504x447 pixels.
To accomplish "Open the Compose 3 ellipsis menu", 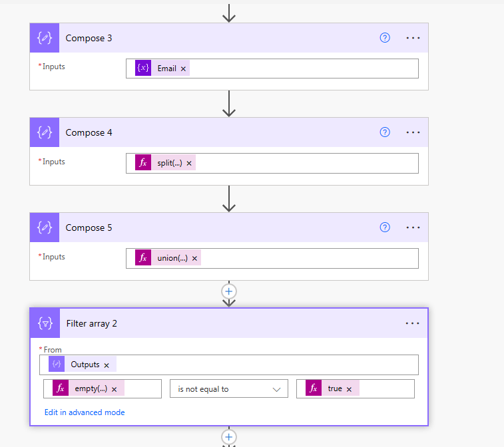I will [413, 38].
